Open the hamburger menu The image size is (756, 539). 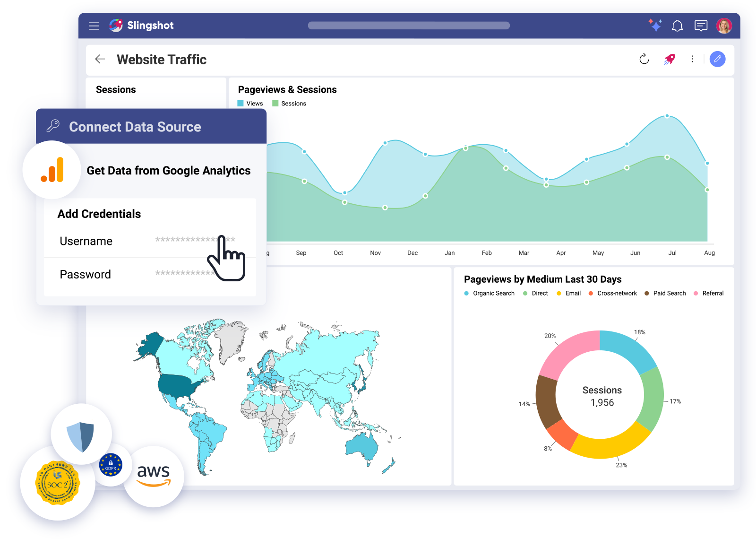[x=94, y=26]
